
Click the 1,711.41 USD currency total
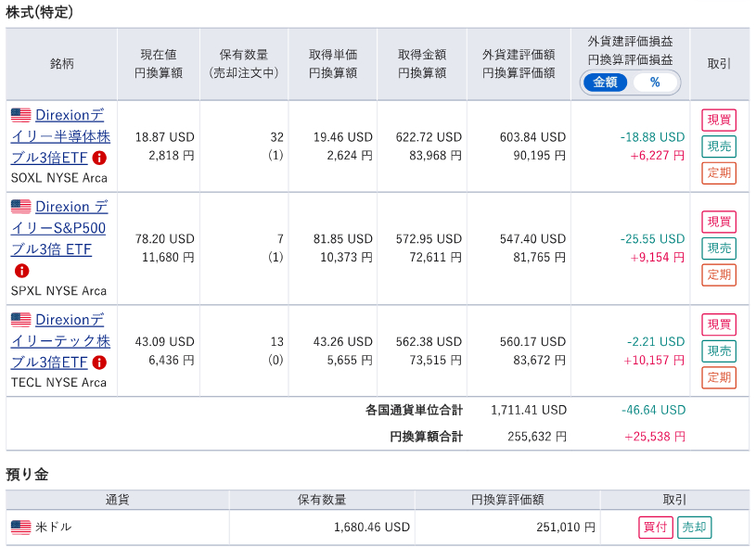click(x=529, y=410)
